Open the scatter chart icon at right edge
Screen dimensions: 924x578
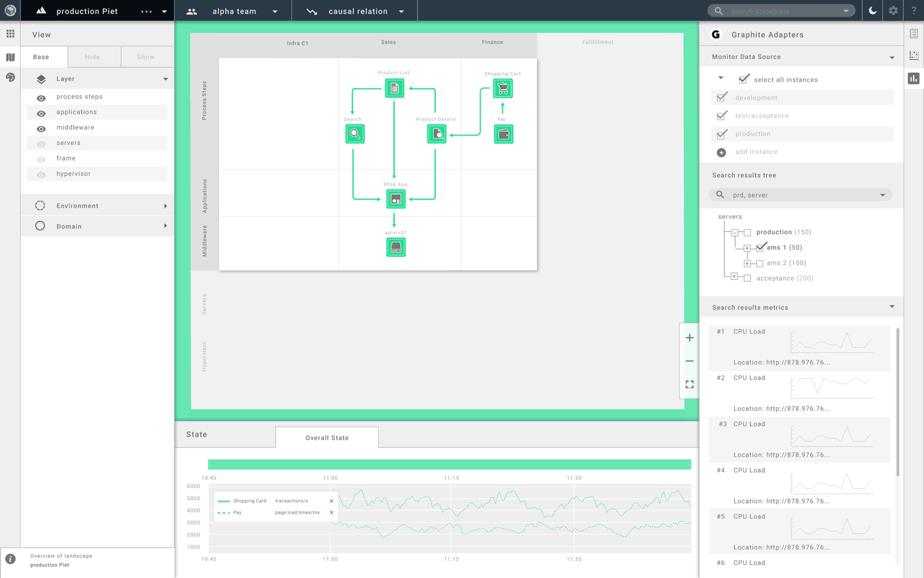coord(914,56)
